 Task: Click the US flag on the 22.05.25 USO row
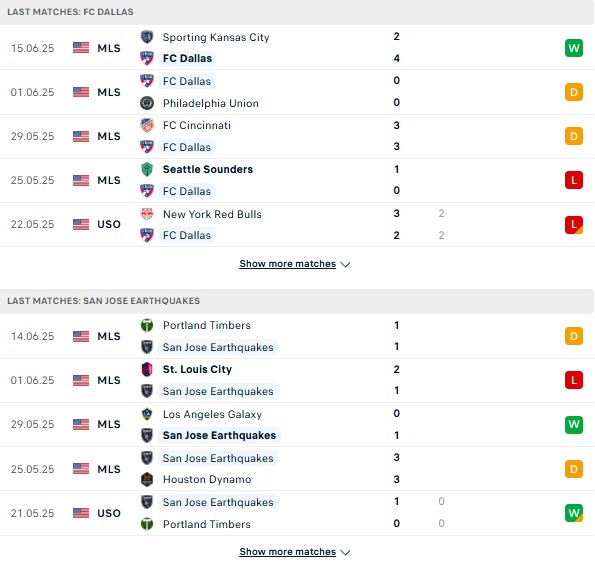click(x=81, y=224)
